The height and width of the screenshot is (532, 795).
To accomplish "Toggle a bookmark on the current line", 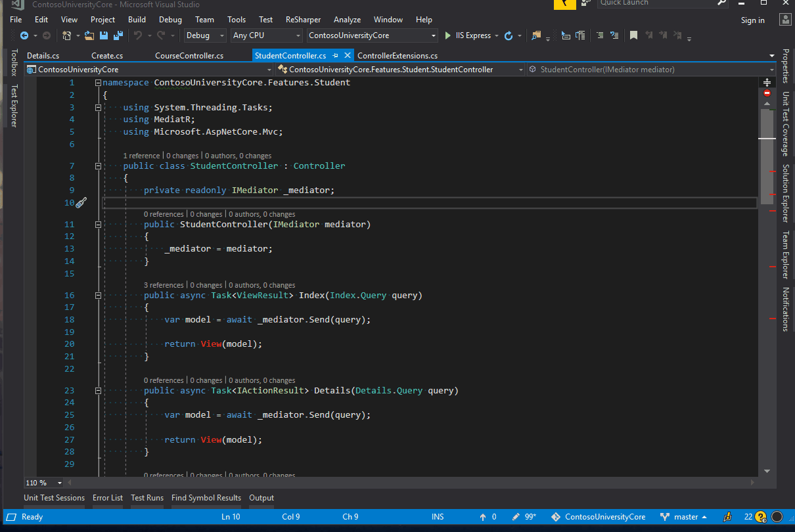I will 633,35.
